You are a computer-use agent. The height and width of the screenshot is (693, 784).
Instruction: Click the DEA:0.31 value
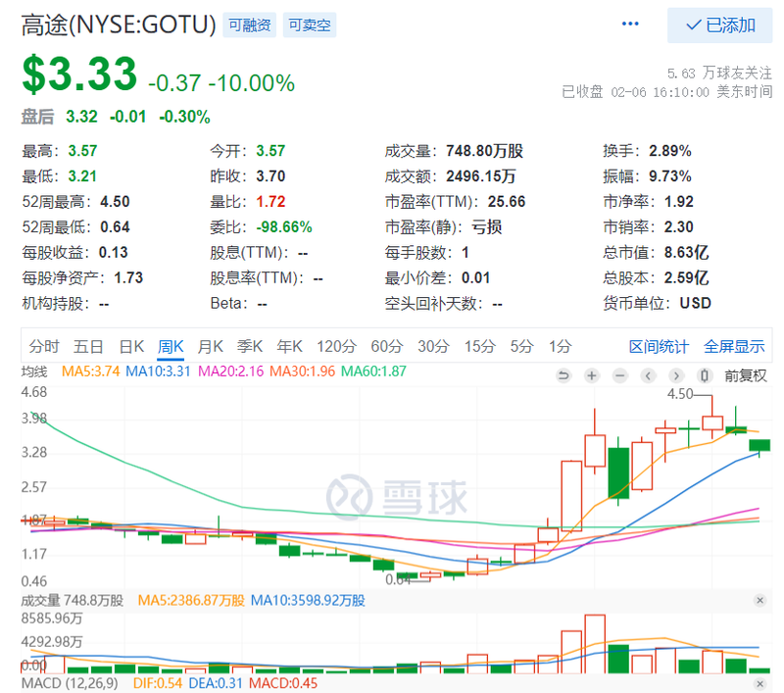[216, 683]
